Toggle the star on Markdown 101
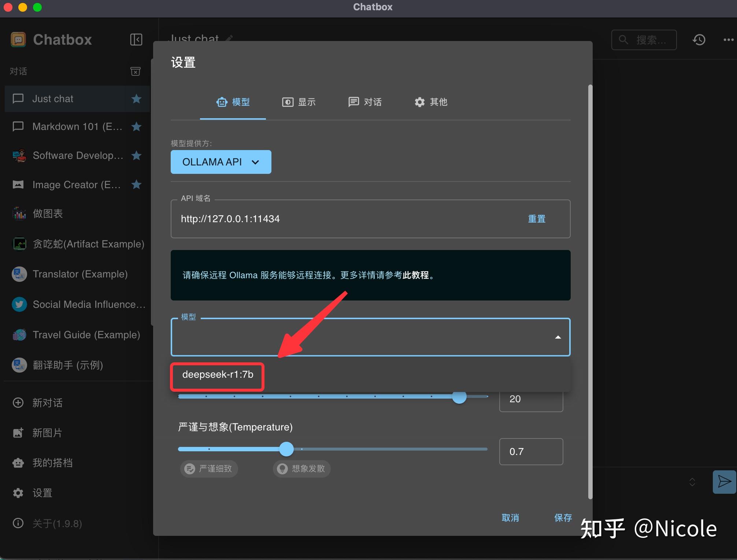This screenshot has height=560, width=737. pyautogui.click(x=136, y=127)
